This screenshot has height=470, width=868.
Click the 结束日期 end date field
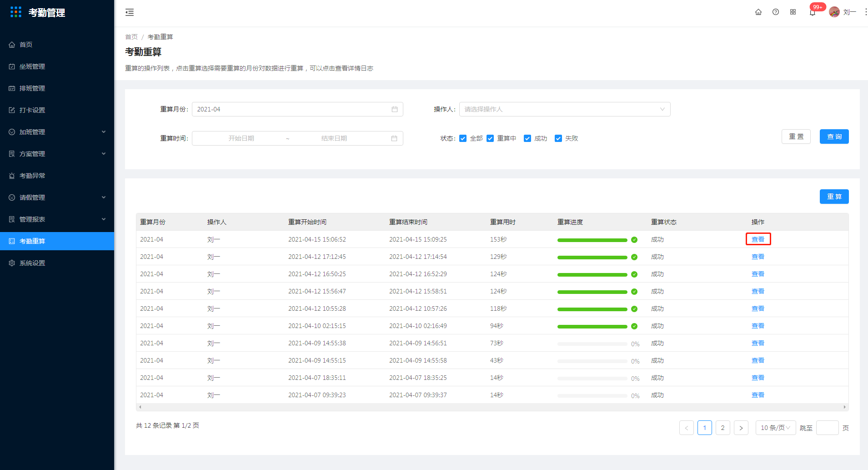(334, 138)
